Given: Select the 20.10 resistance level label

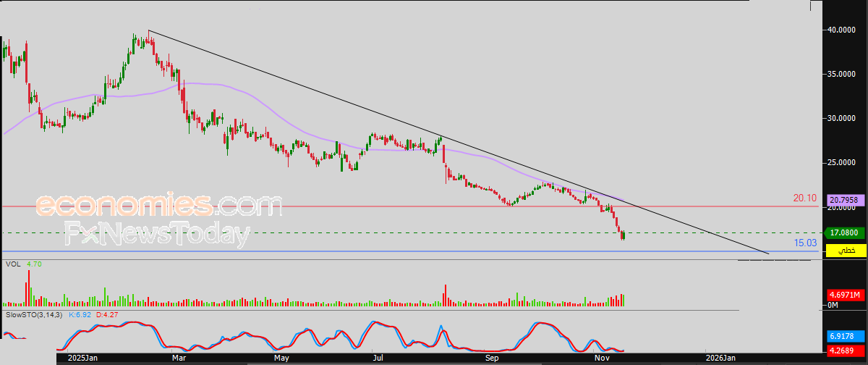Looking at the screenshot, I should 804,198.
